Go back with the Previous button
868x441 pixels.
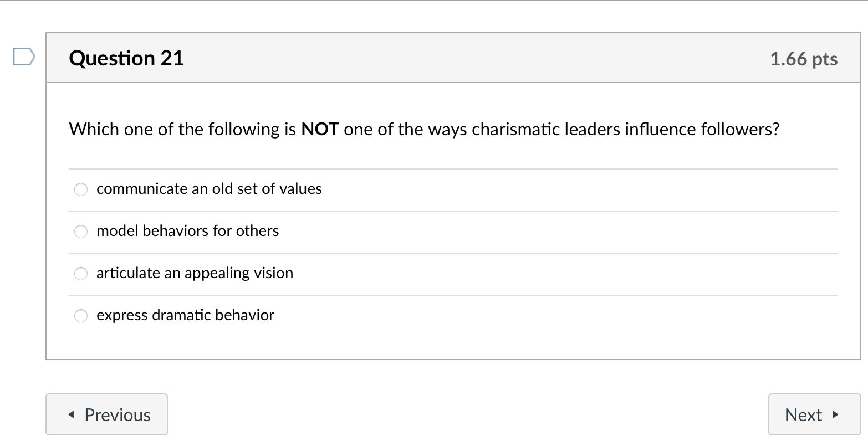tap(106, 414)
